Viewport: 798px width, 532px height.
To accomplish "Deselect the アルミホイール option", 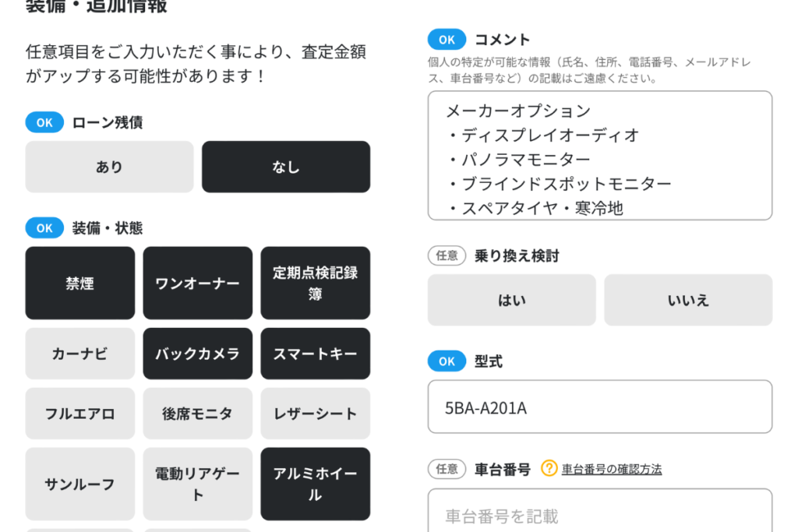I will pyautogui.click(x=315, y=484).
